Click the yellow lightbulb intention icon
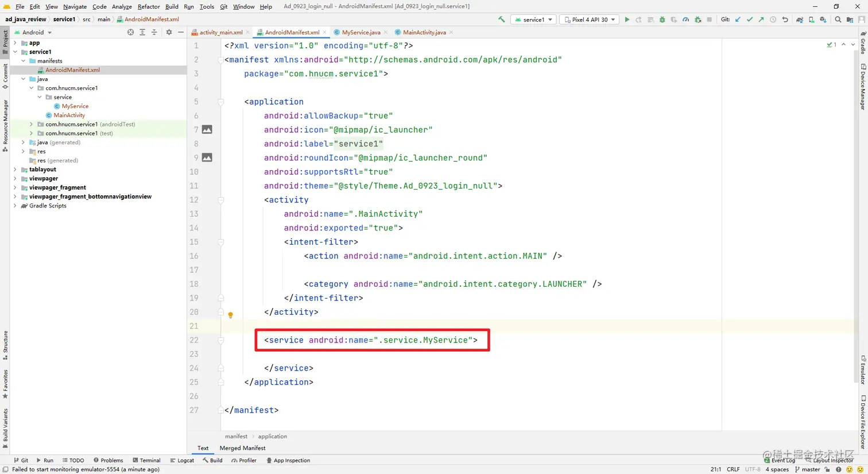Image resolution: width=868 pixels, height=474 pixels. coord(231,315)
